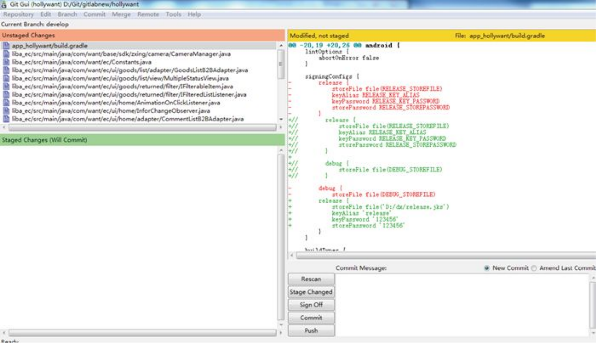Open the Remote menu
The width and height of the screenshot is (607, 360).
[x=148, y=14]
